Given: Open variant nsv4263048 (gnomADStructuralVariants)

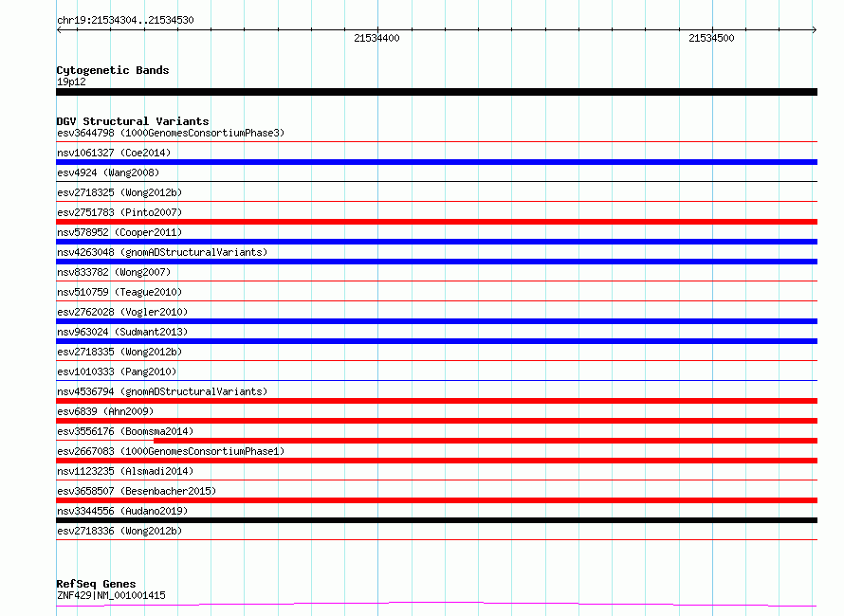Looking at the screenshot, I should click(162, 252).
